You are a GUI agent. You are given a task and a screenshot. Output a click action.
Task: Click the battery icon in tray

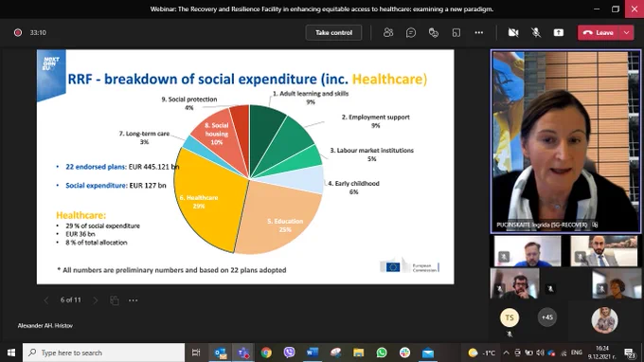[529, 353]
